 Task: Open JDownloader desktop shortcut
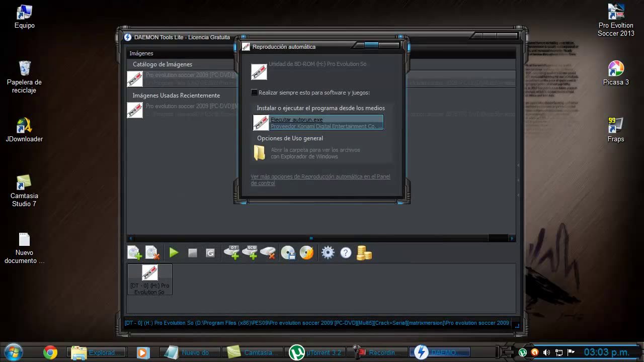pos(24,130)
